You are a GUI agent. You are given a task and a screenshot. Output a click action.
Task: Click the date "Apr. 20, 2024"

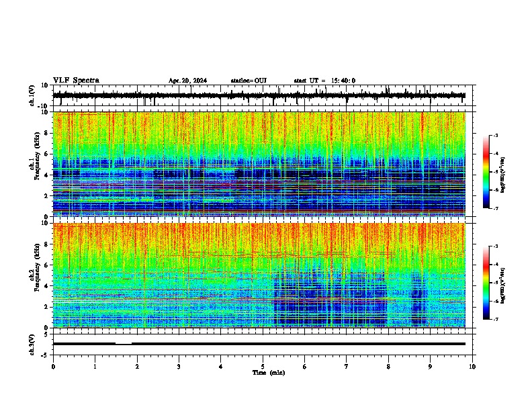(x=187, y=81)
